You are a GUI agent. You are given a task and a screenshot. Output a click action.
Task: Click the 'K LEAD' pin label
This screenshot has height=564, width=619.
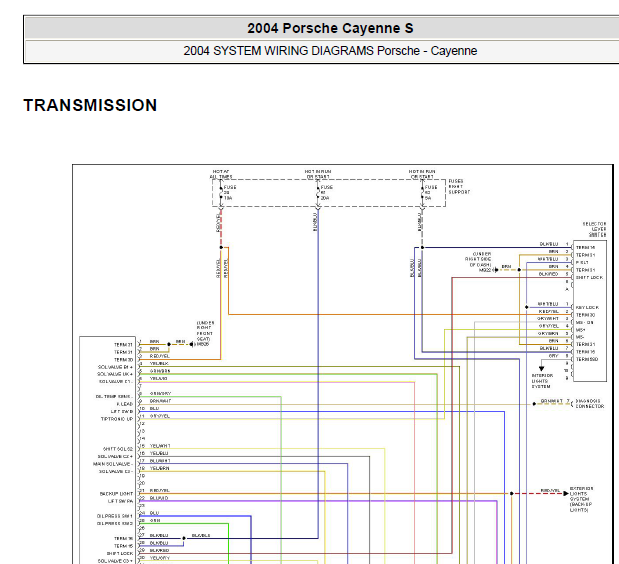(x=125, y=404)
